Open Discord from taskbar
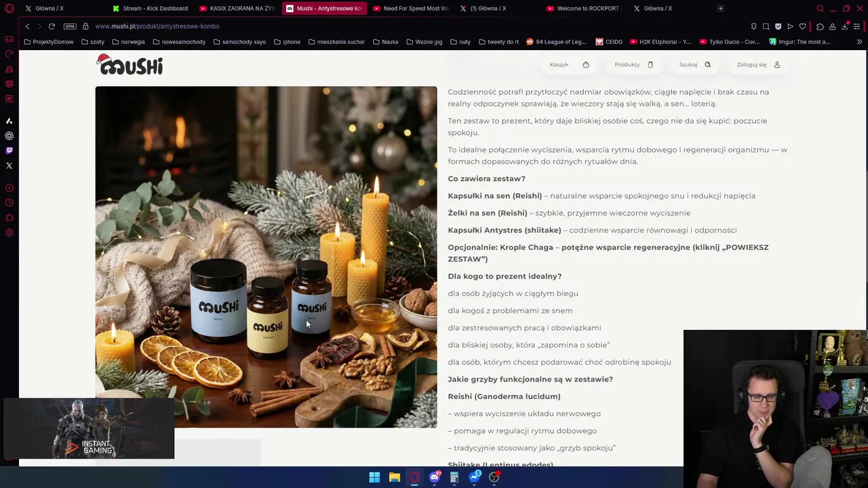 click(434, 477)
